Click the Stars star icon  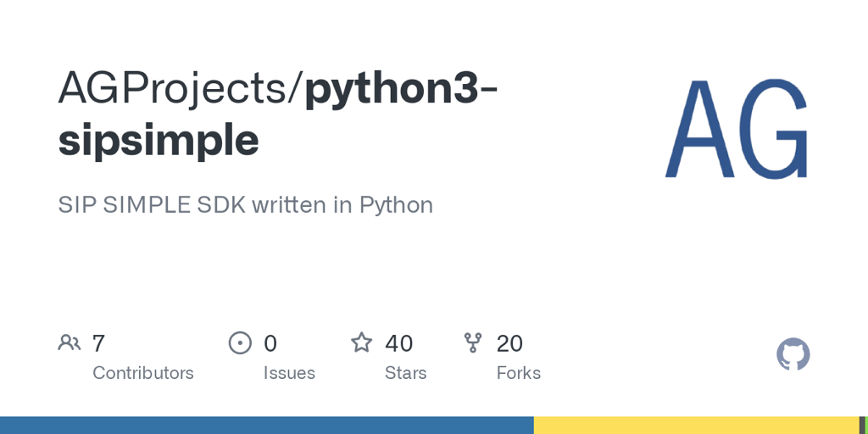pos(362,342)
